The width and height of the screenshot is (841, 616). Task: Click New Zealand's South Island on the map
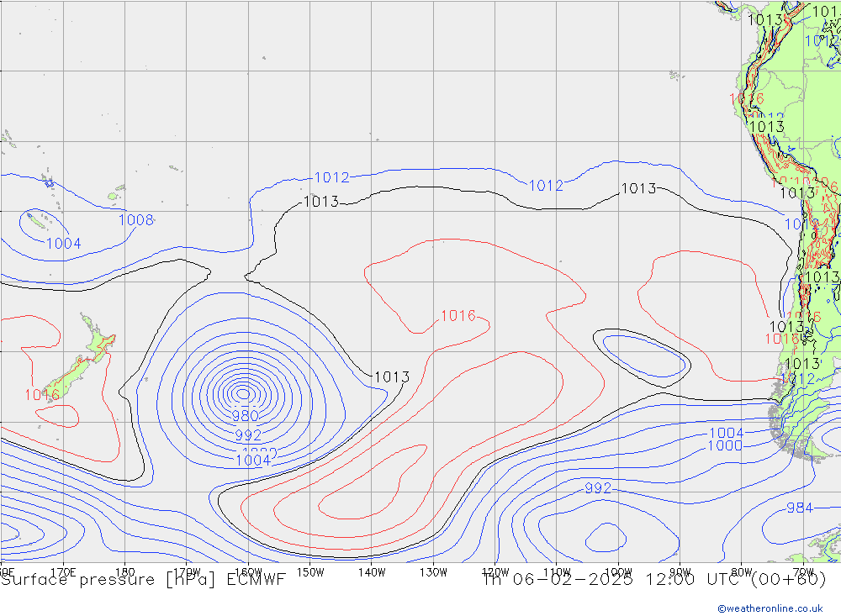[x=70, y=377]
